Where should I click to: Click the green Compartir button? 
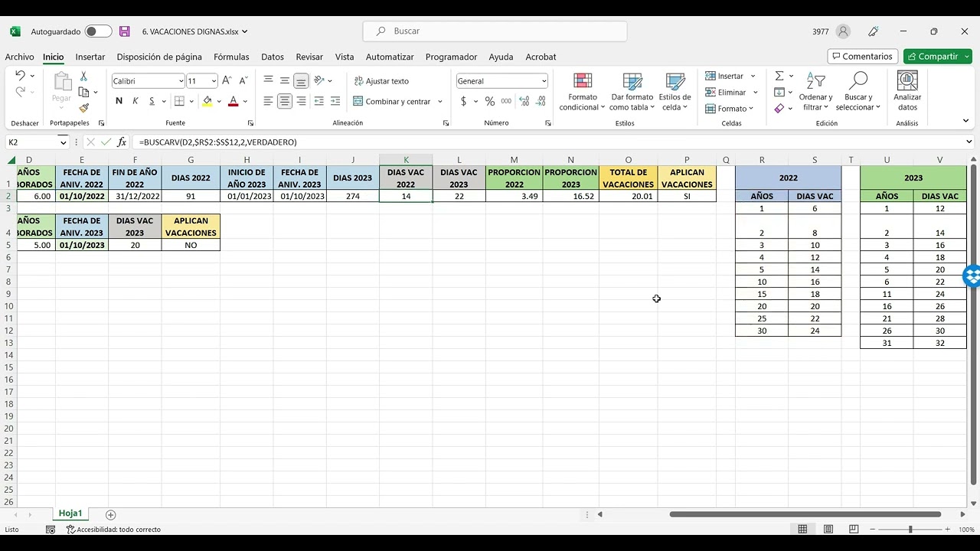[x=938, y=57]
